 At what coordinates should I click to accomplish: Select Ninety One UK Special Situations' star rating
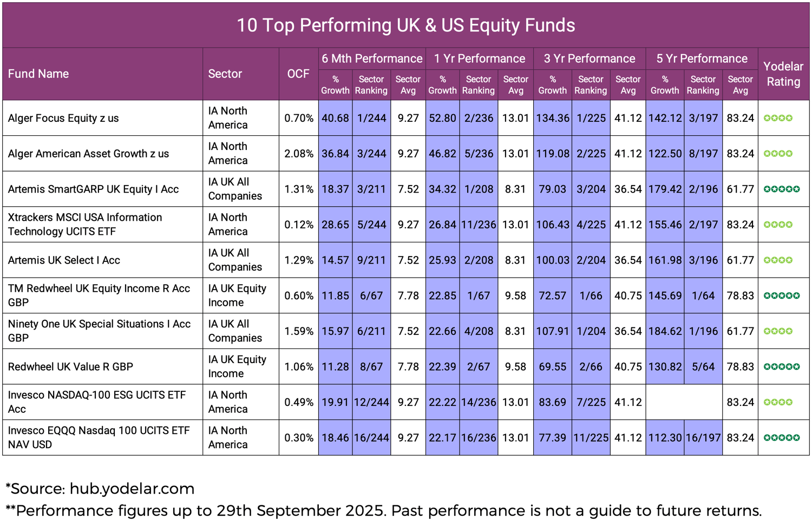(x=778, y=331)
